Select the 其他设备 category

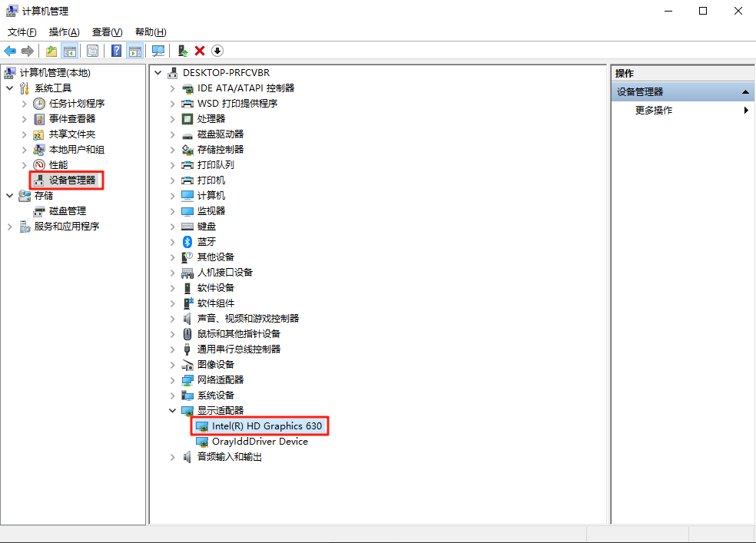click(216, 257)
